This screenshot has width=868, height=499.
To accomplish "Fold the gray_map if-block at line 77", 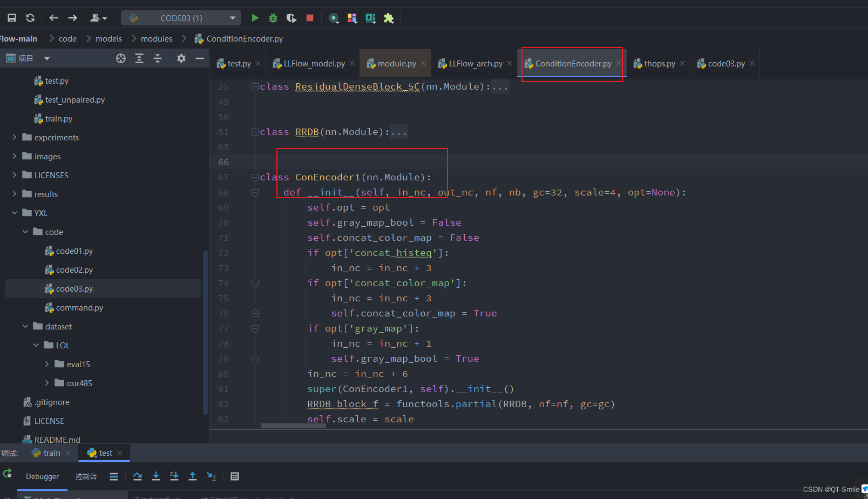I will tap(255, 328).
